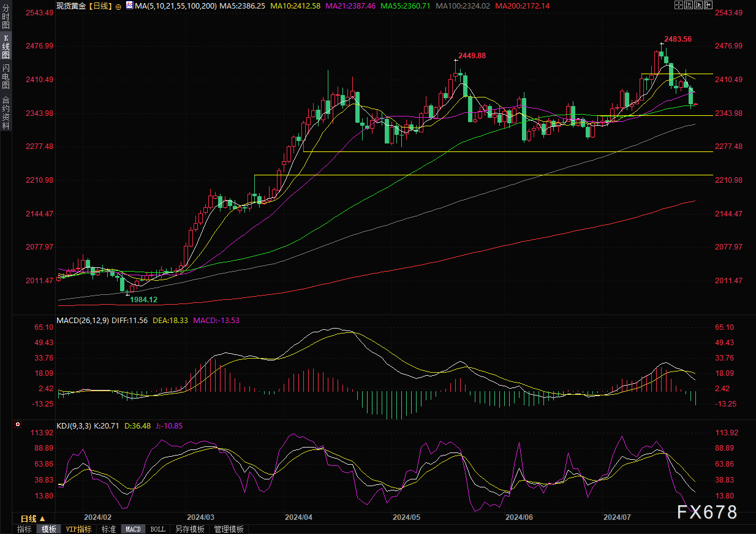Click the 另存模板 button
Viewport: 756px width, 534px height.
[190, 529]
